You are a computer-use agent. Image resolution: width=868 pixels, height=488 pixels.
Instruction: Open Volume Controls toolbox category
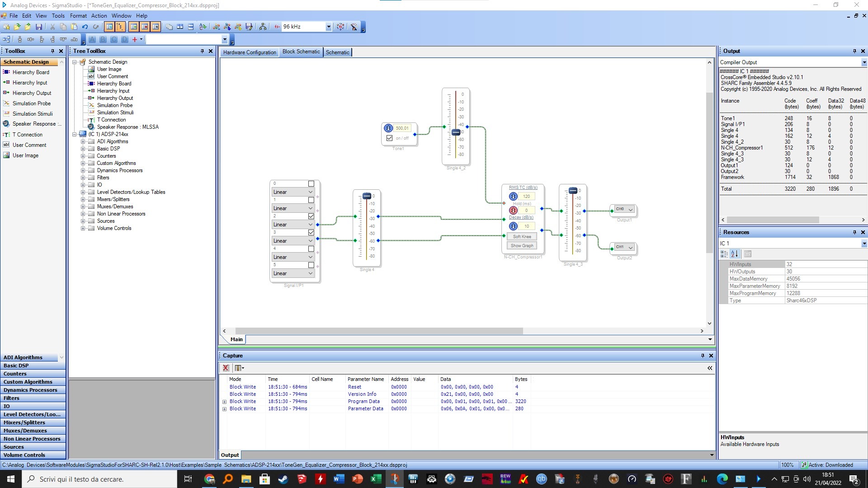(33, 455)
